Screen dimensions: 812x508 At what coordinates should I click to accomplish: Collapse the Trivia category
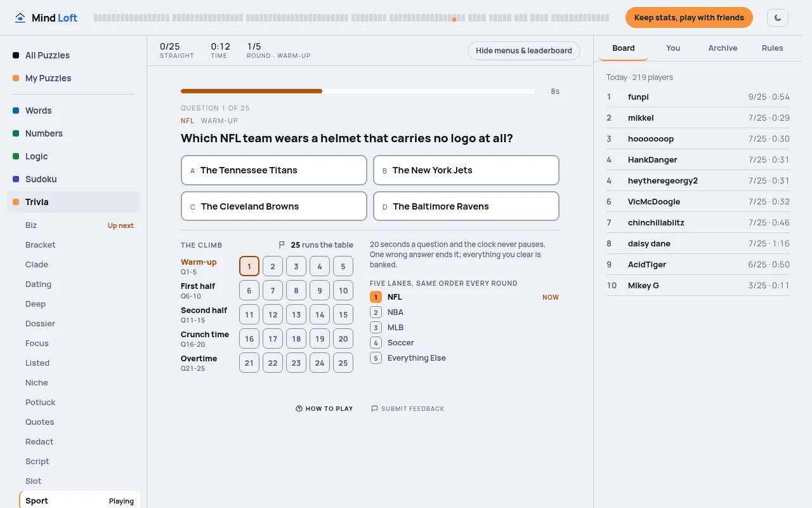tap(74, 202)
